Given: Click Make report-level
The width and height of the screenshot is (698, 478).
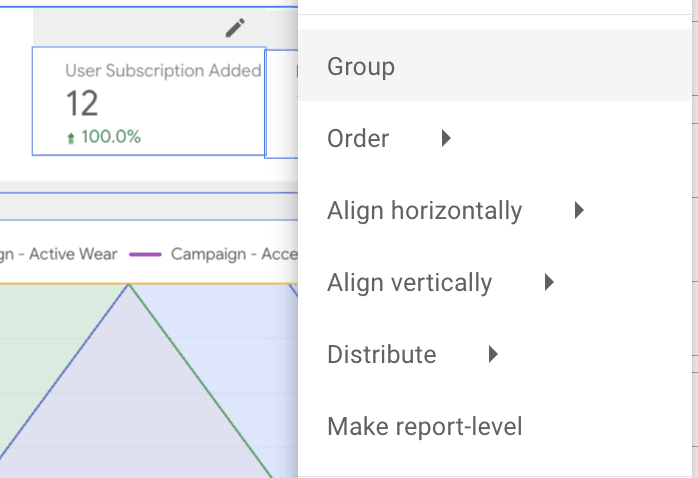Looking at the screenshot, I should coord(424,427).
